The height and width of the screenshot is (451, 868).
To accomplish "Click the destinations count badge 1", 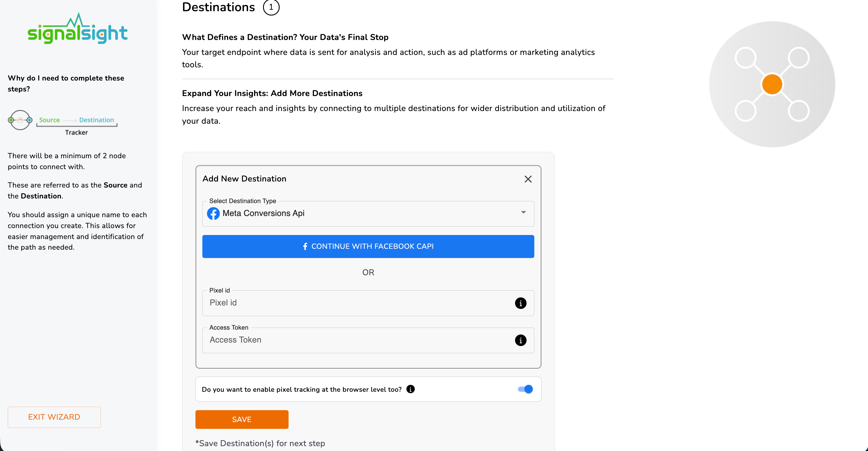I will [x=271, y=7].
